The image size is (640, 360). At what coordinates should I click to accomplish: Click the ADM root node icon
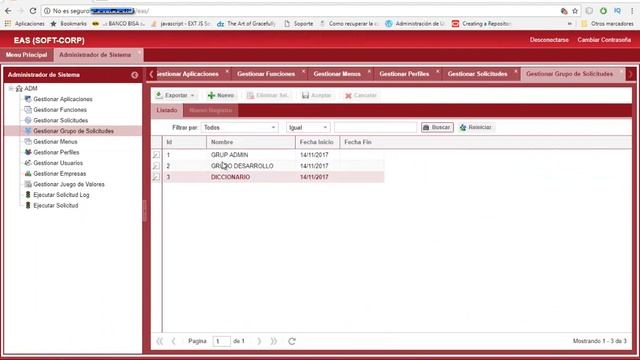click(19, 89)
